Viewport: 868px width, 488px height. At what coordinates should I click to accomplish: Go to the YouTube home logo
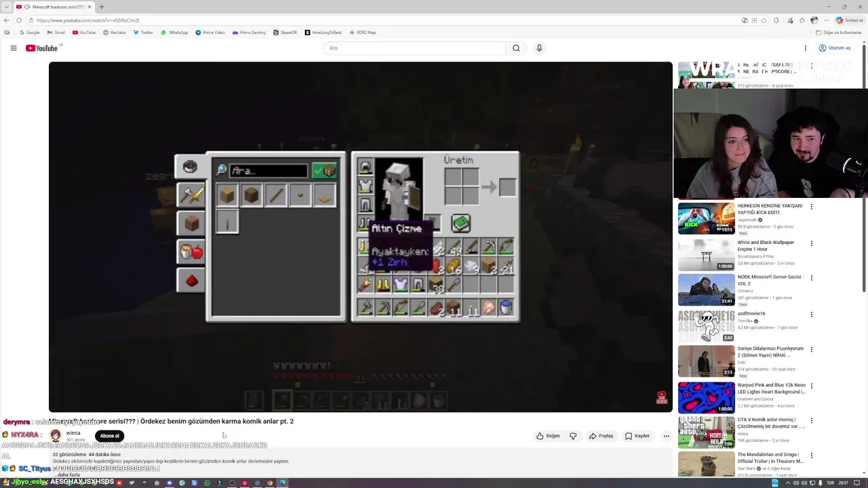pyautogui.click(x=42, y=48)
